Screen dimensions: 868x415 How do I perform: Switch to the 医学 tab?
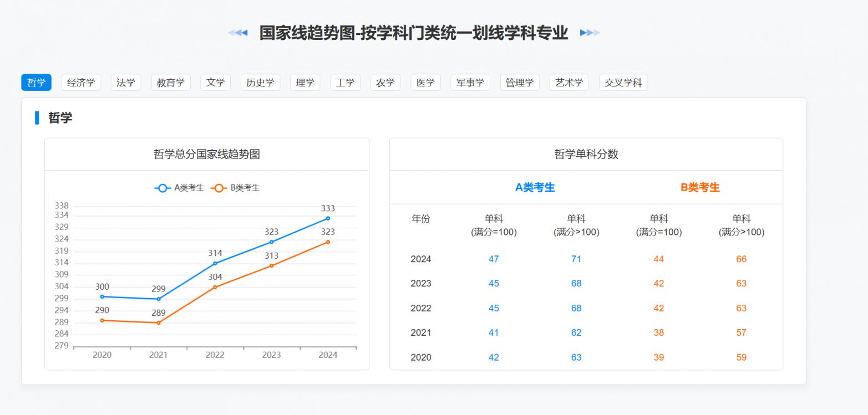pos(425,83)
